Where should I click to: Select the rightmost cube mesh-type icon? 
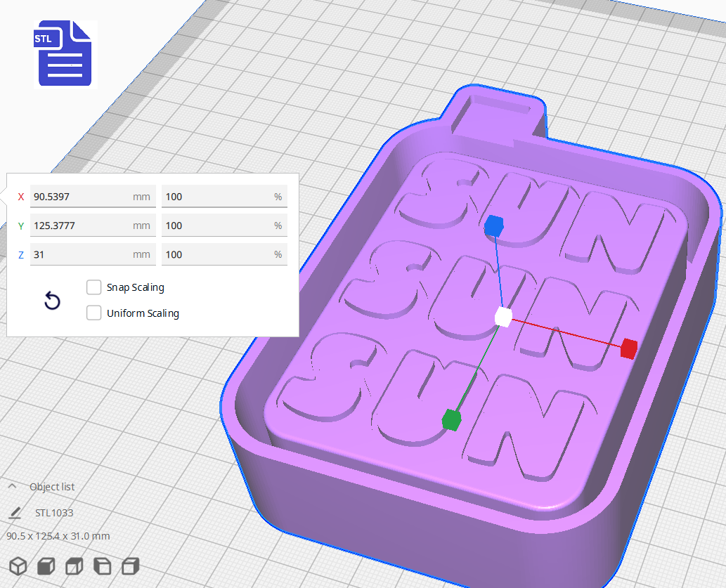point(129,566)
